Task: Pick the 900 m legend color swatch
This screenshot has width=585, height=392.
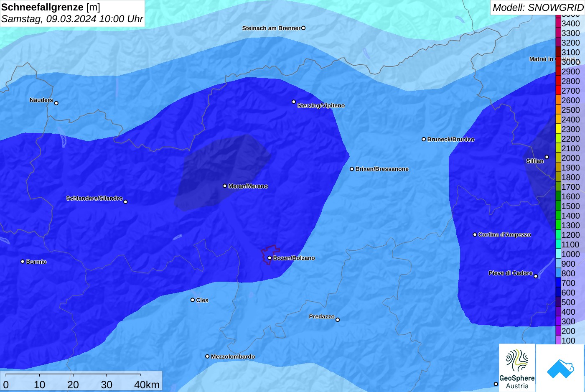Action: pyautogui.click(x=558, y=264)
